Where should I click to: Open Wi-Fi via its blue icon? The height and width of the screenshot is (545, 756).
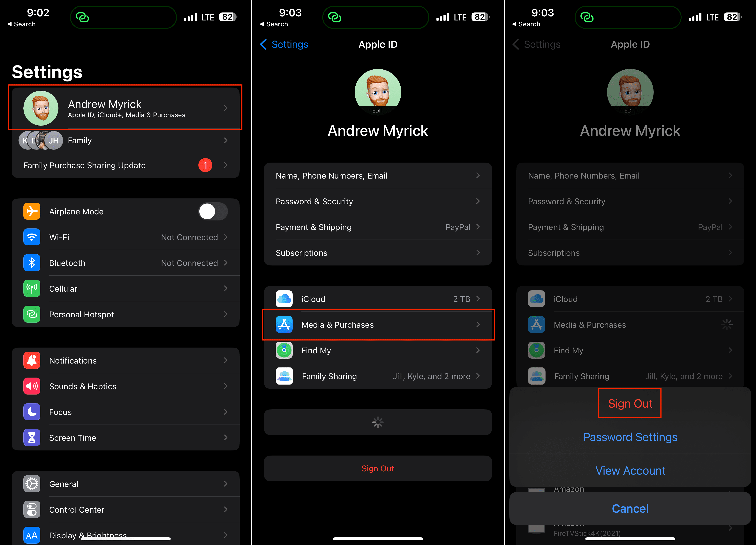(x=32, y=237)
